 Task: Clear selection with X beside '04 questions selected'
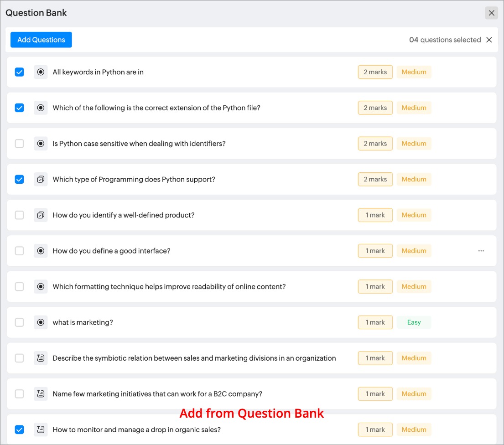pos(489,40)
